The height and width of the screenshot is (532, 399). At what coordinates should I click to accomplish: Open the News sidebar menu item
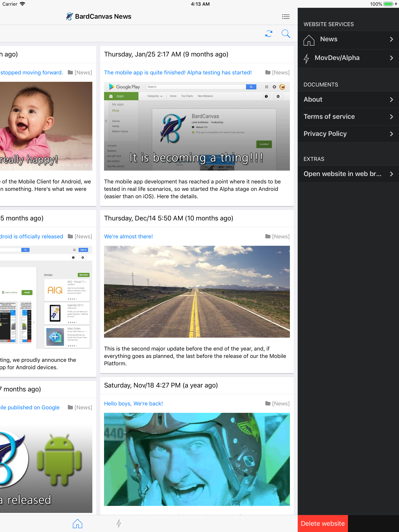tap(329, 39)
